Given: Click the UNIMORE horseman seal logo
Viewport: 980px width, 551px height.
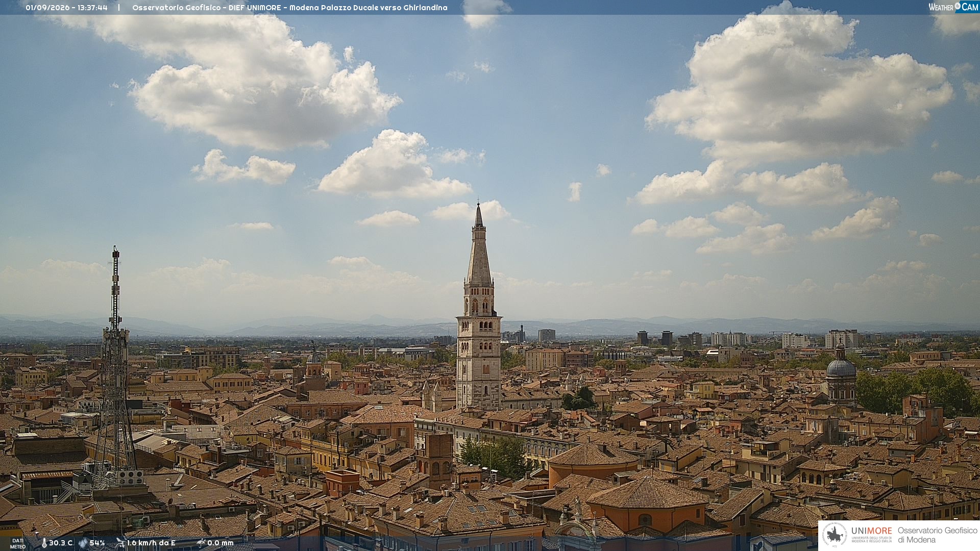Looking at the screenshot, I should coord(835,535).
